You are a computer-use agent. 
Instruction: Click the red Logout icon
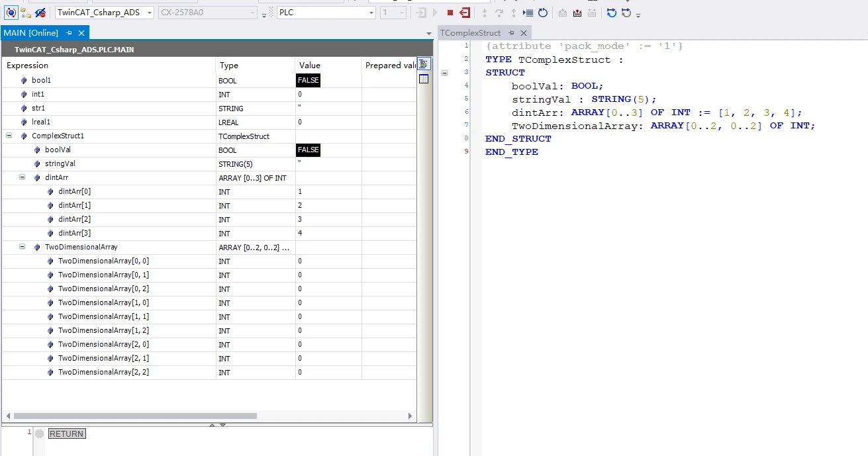[465, 13]
